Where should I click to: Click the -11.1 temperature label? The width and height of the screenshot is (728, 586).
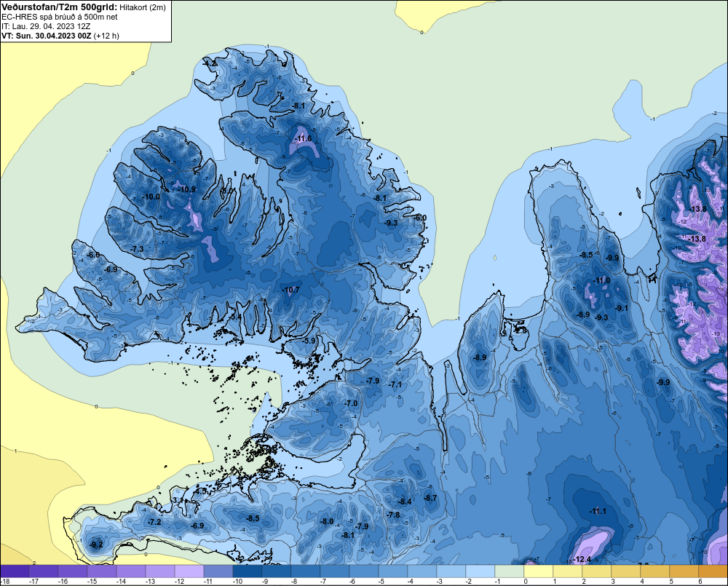coord(598,511)
